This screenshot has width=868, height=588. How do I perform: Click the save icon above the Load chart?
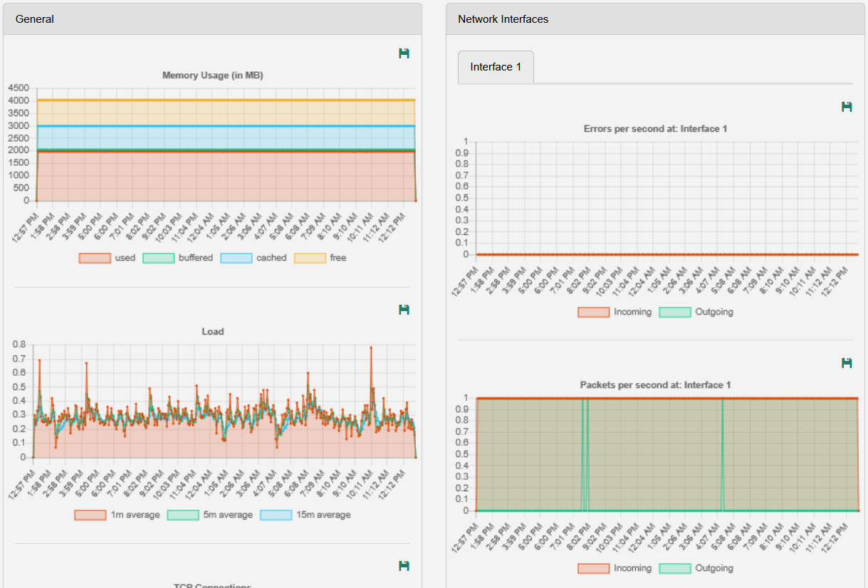(404, 310)
